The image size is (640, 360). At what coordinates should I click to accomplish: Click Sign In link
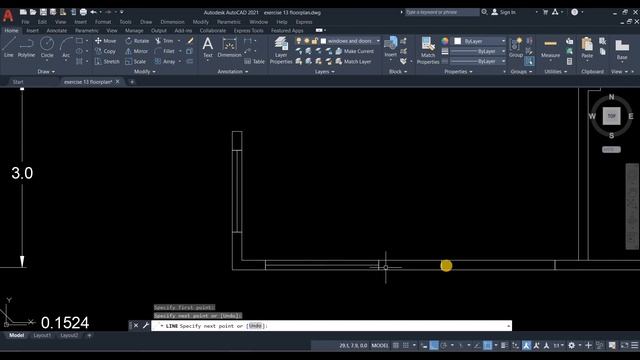503,12
